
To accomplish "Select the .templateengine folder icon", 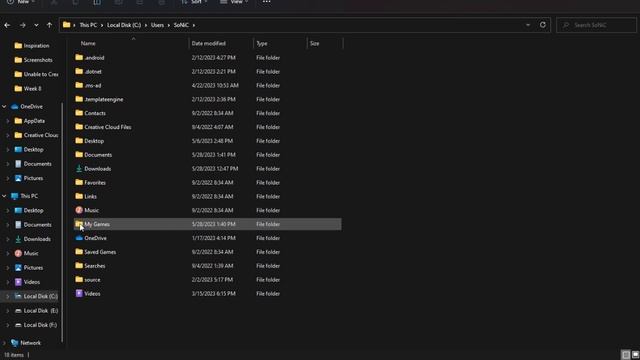I will click(x=79, y=99).
